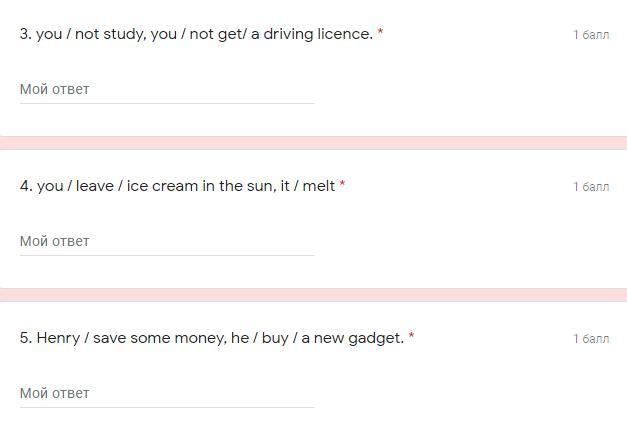Click the number "5." at the question start
627x436 pixels.
click(26, 338)
